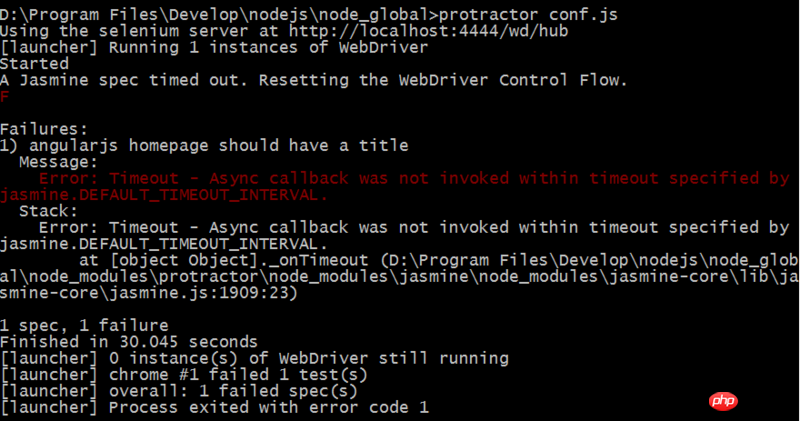Click 0 instance(s) of WebDriver still running
This screenshot has width=800, height=421.
coord(309,358)
